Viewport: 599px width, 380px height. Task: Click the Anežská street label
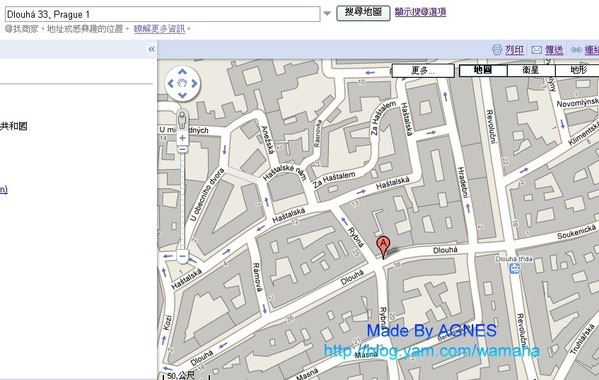pyautogui.click(x=267, y=140)
